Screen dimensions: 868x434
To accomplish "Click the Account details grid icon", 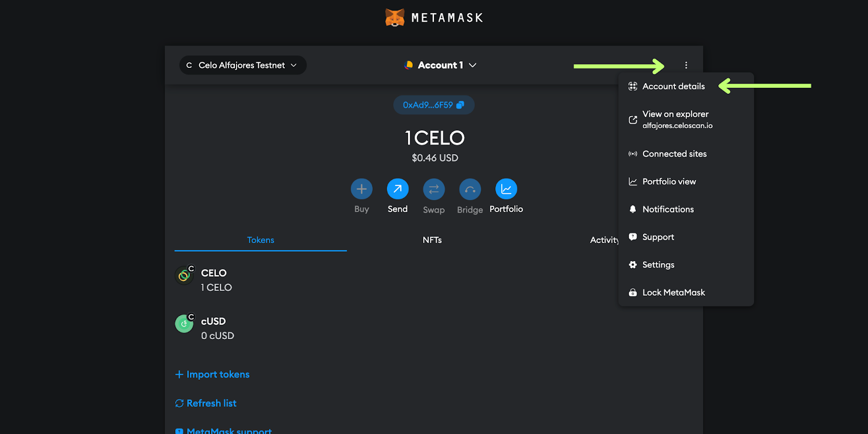I will pyautogui.click(x=633, y=86).
